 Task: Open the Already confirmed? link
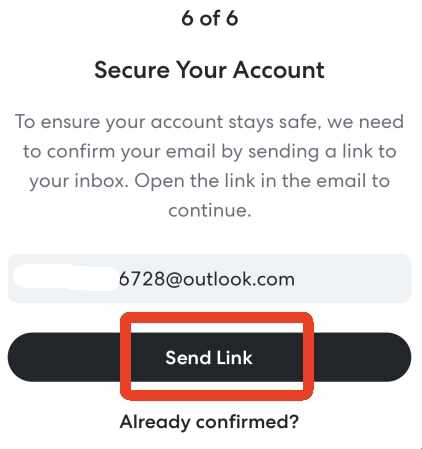click(209, 422)
